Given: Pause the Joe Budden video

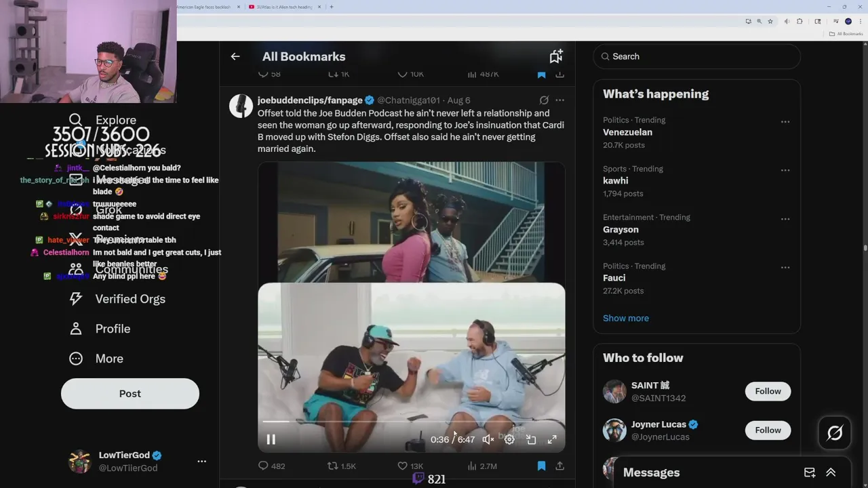Looking at the screenshot, I should tap(271, 439).
